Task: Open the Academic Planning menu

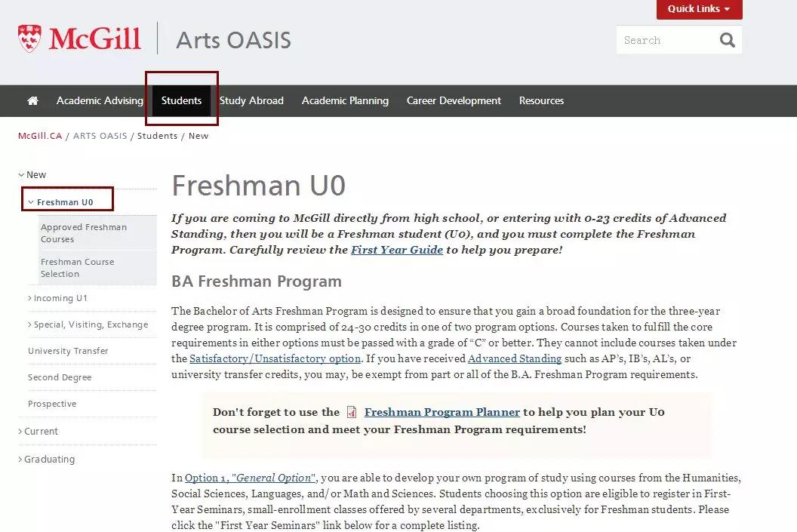Action: tap(345, 100)
